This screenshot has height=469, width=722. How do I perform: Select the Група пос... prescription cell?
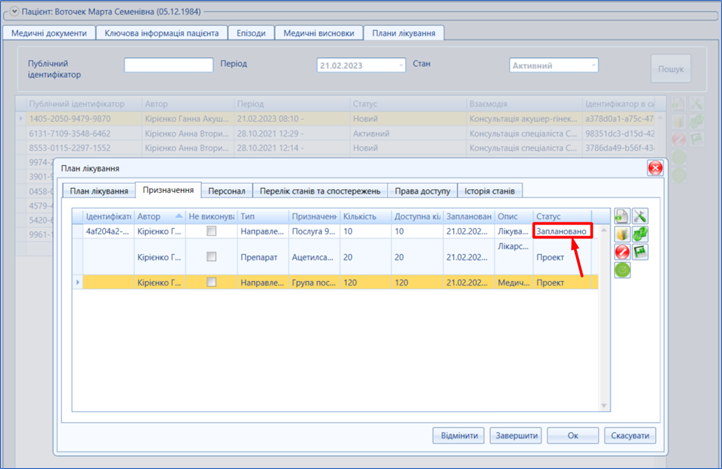pos(314,282)
